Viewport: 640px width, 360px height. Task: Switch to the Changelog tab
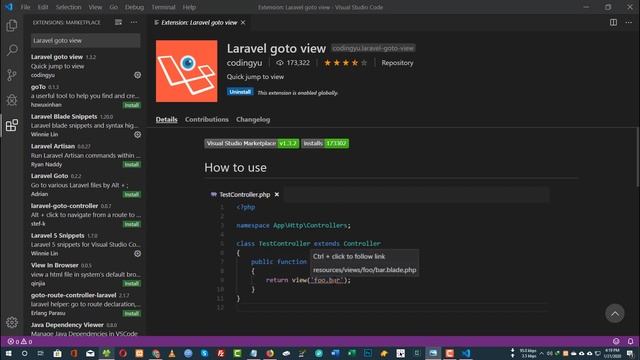coord(253,120)
